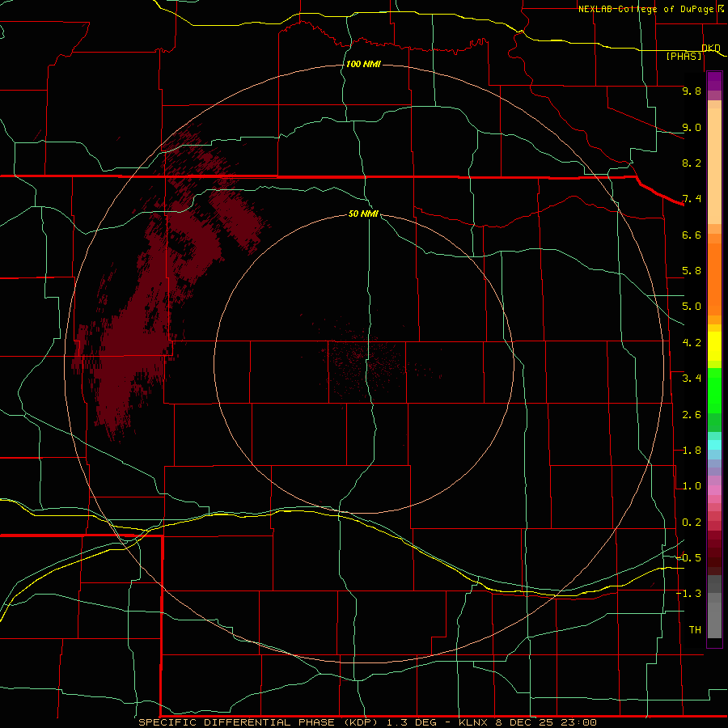Click the 0.2 scale value
The width and height of the screenshot is (728, 728).
[692, 523]
